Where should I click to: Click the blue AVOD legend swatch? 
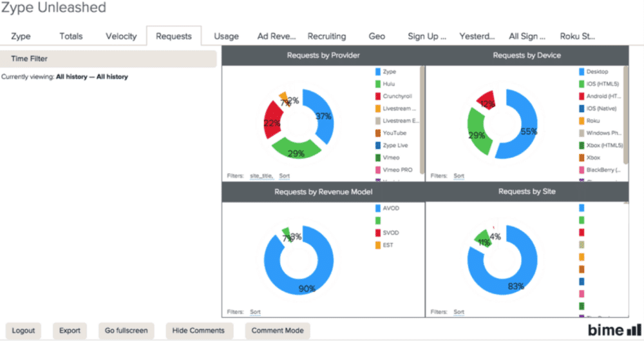point(377,208)
